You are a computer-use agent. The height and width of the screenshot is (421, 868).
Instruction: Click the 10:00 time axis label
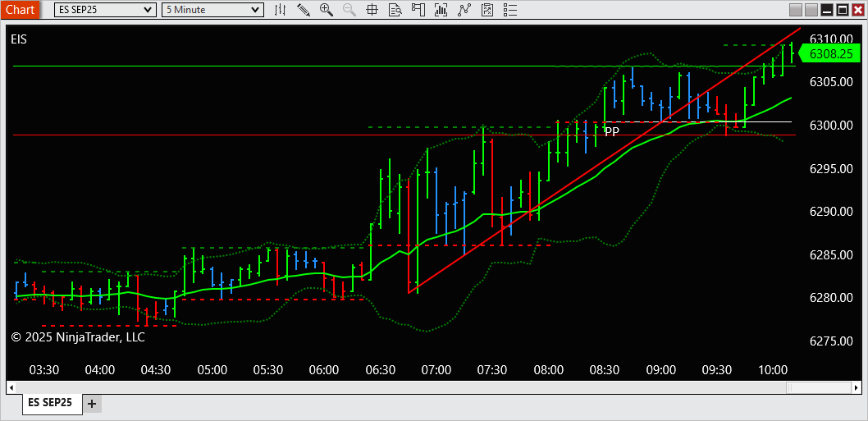[x=773, y=369]
